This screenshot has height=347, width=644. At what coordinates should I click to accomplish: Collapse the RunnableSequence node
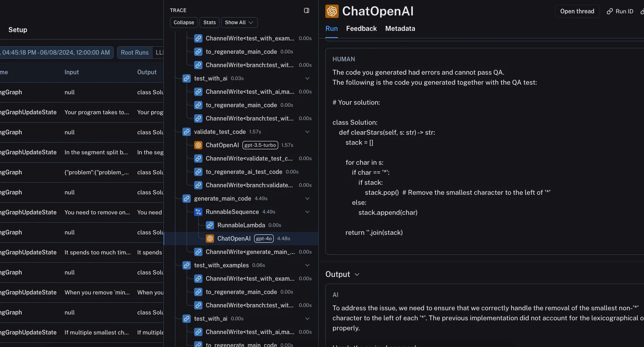point(307,212)
